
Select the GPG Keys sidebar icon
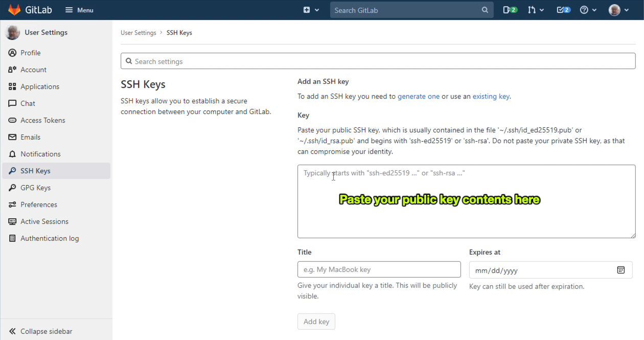coord(11,188)
